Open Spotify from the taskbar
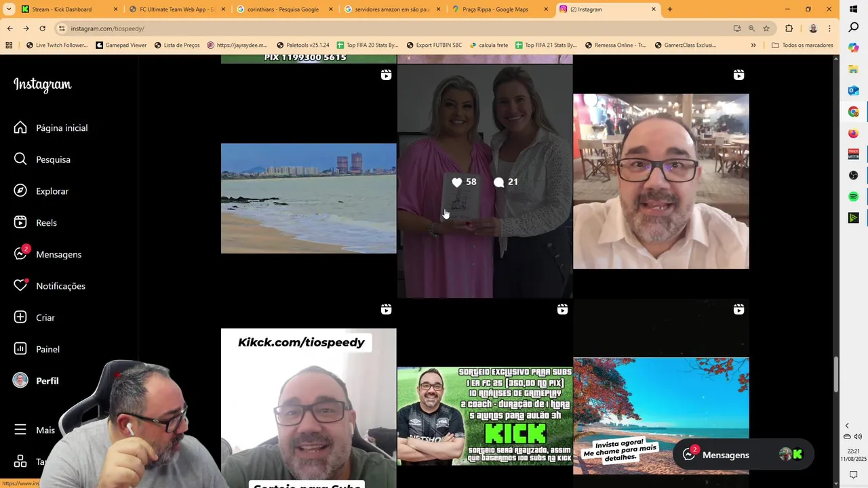The image size is (868, 488). pyautogui.click(x=854, y=197)
